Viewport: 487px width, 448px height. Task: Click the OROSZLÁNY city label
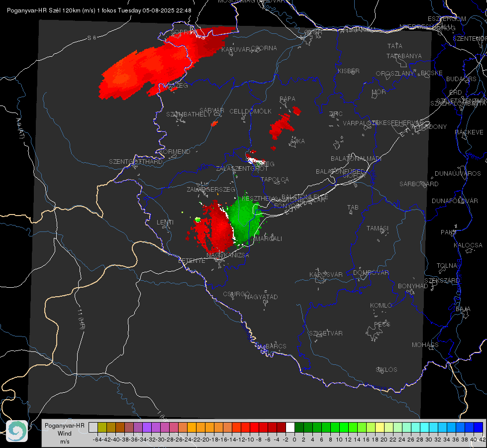click(395, 73)
